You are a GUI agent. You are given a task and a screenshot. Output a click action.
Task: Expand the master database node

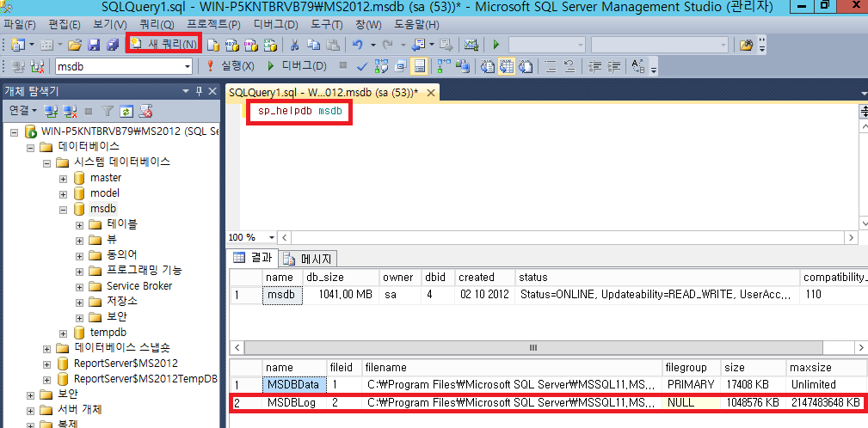(64, 179)
